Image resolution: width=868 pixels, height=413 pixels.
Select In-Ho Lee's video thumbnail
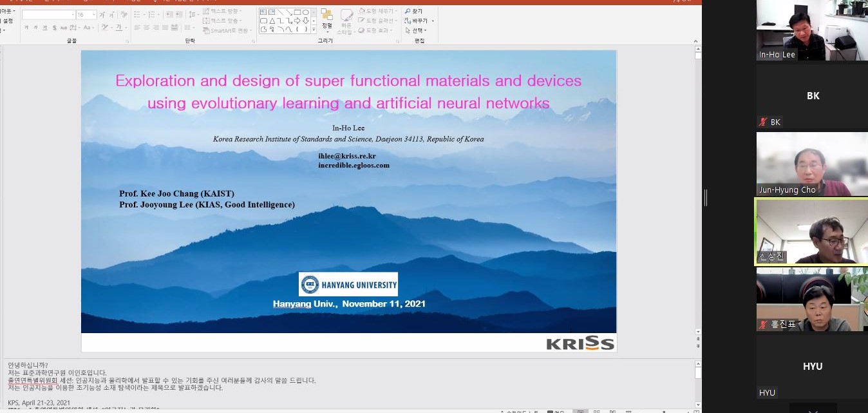tap(812, 30)
